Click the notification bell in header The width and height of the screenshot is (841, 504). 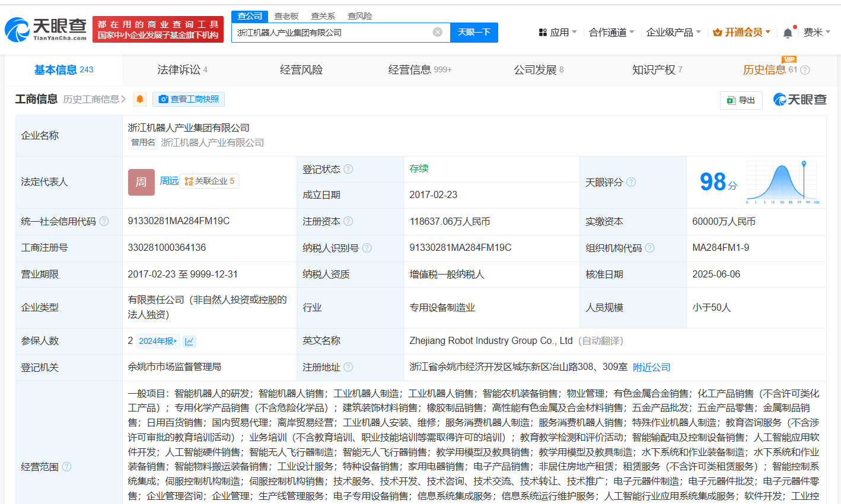pyautogui.click(x=788, y=33)
